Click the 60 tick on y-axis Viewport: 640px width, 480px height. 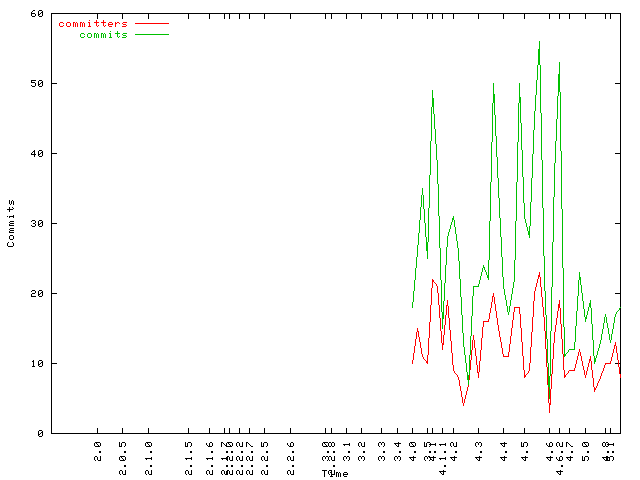(x=36, y=14)
